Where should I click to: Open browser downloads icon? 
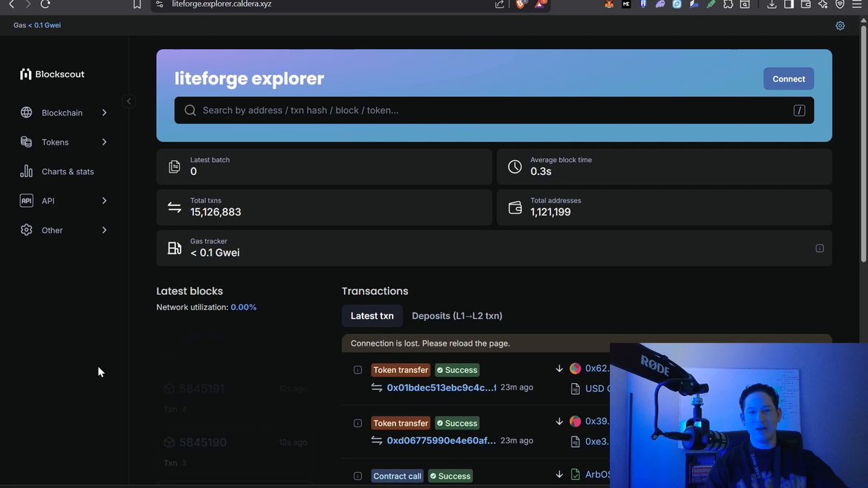pos(772,4)
